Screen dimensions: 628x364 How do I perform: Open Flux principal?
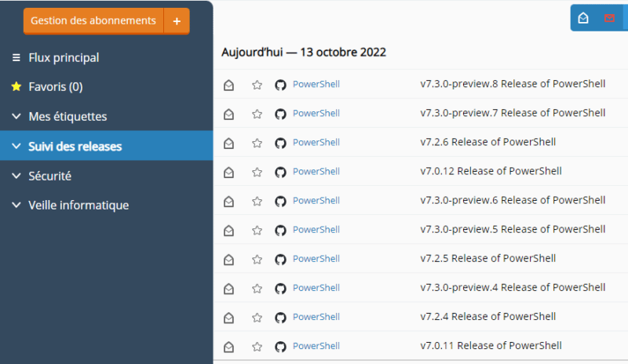click(x=64, y=58)
